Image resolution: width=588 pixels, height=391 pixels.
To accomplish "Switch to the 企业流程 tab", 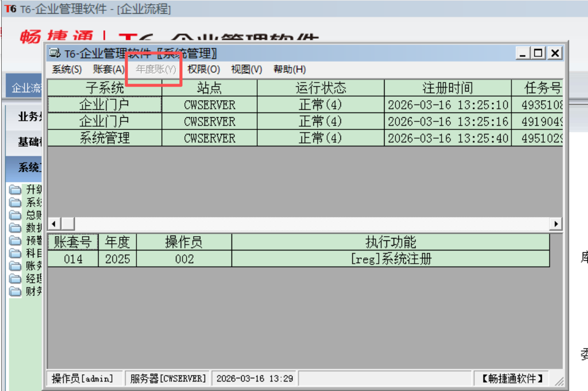I will (26, 88).
